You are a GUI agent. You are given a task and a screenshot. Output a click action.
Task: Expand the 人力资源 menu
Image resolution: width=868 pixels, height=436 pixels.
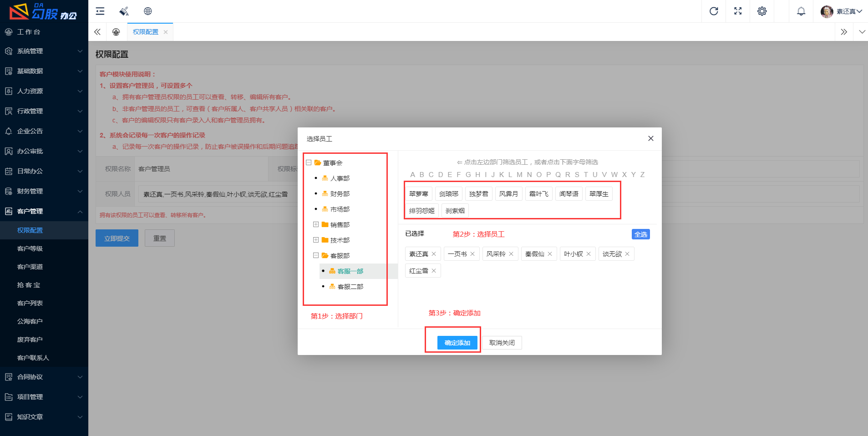44,91
